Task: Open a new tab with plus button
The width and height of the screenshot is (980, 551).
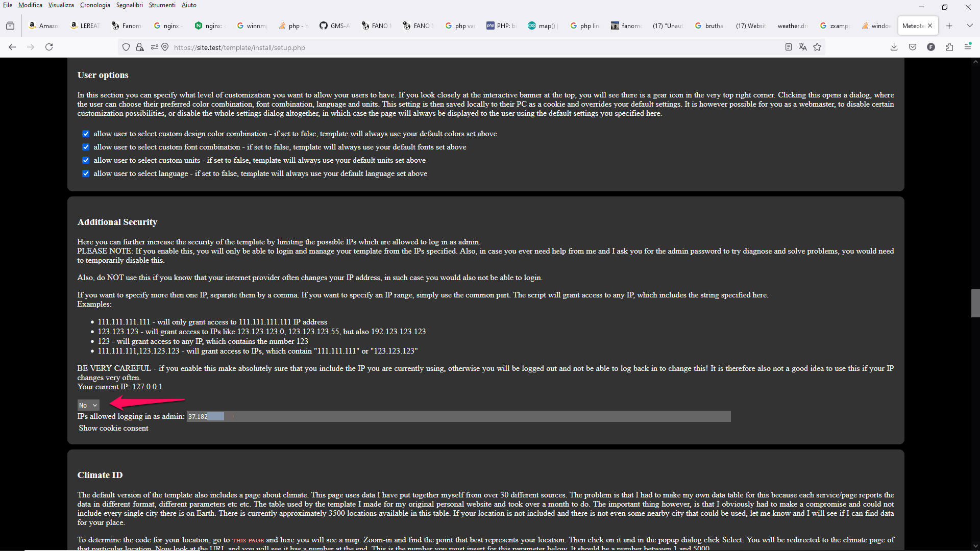Action: coord(949,26)
